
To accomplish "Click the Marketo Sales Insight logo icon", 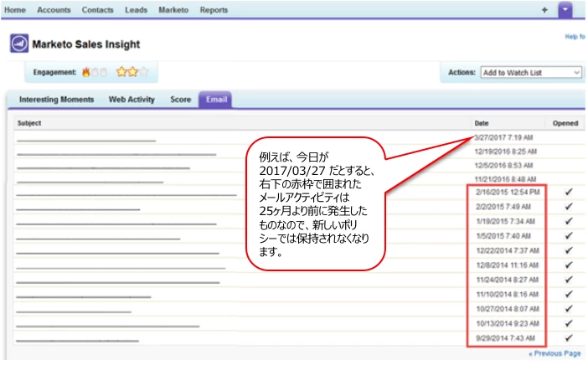I will [x=19, y=44].
